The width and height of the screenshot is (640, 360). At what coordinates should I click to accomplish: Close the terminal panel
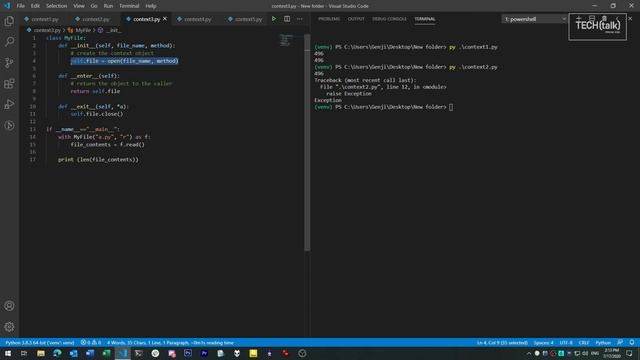click(x=630, y=19)
